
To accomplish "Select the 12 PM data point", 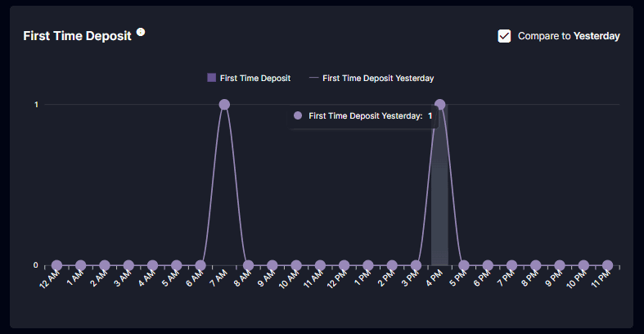I will pyautogui.click(x=345, y=265).
